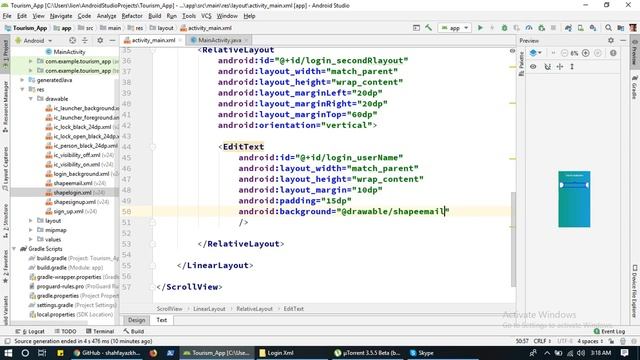The image size is (640, 360).
Task: Click LinearLayout in breadcrumb bar
Action: tap(209, 309)
